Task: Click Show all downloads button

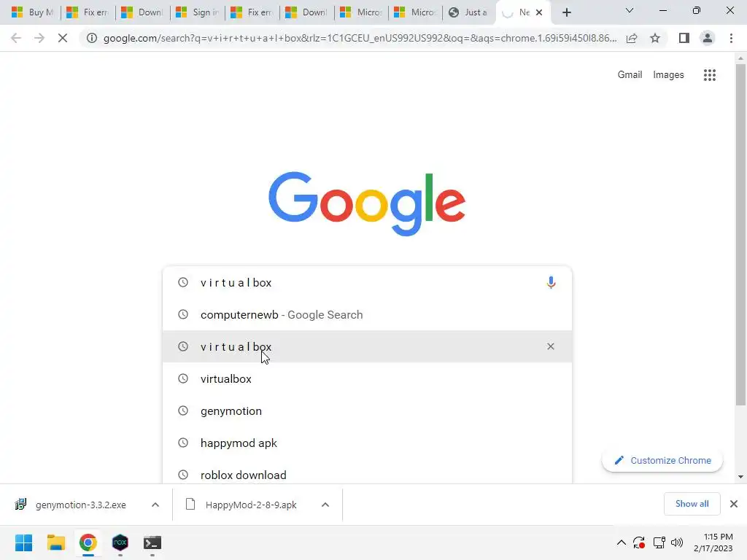Action: pos(692,504)
